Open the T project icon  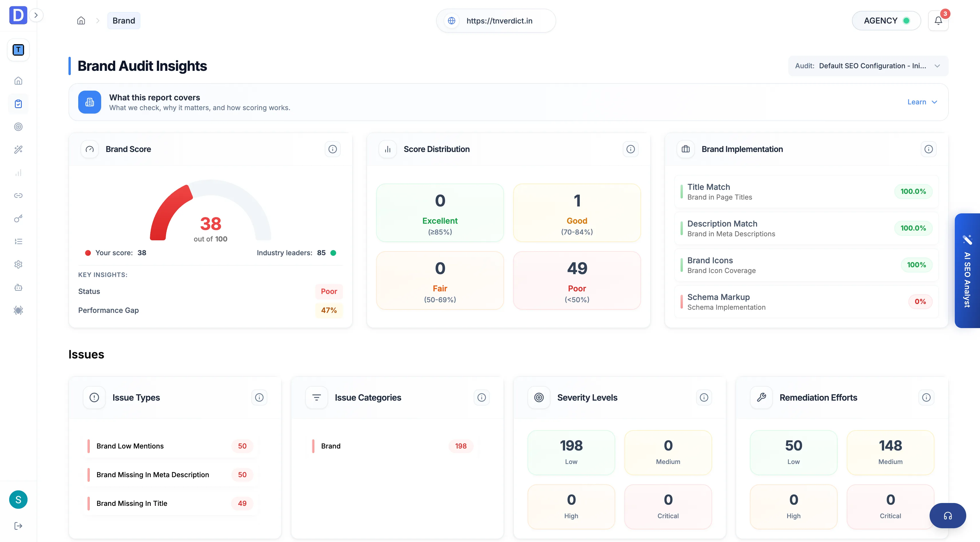(18, 50)
